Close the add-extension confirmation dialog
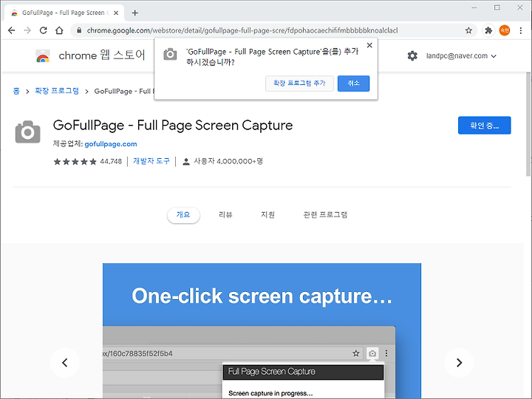This screenshot has height=399, width=532. coord(369,45)
